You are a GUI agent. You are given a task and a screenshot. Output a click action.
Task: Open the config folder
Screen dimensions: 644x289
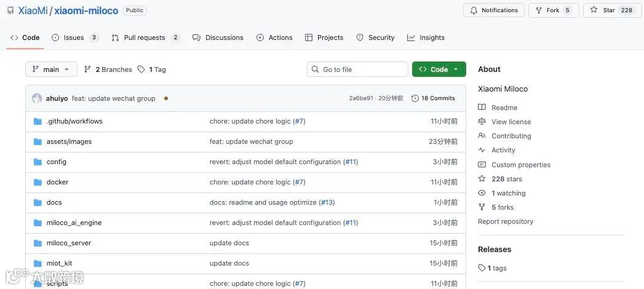pos(56,162)
